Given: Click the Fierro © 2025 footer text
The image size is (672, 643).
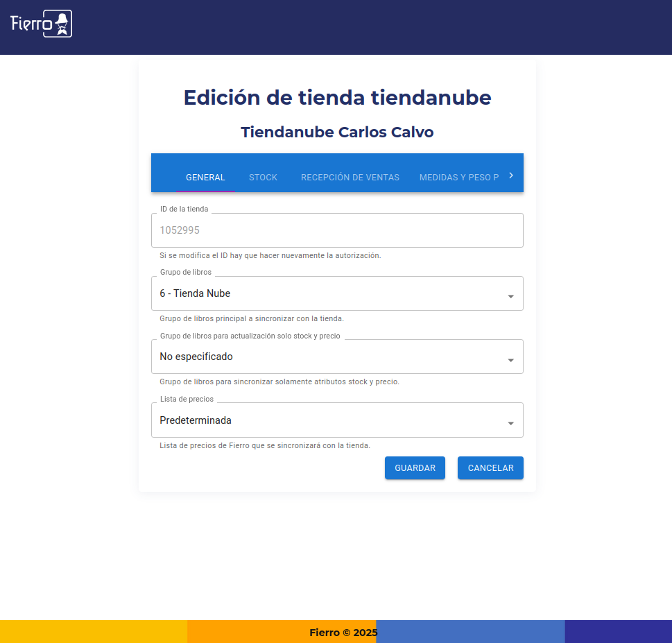Looking at the screenshot, I should 343,633.
